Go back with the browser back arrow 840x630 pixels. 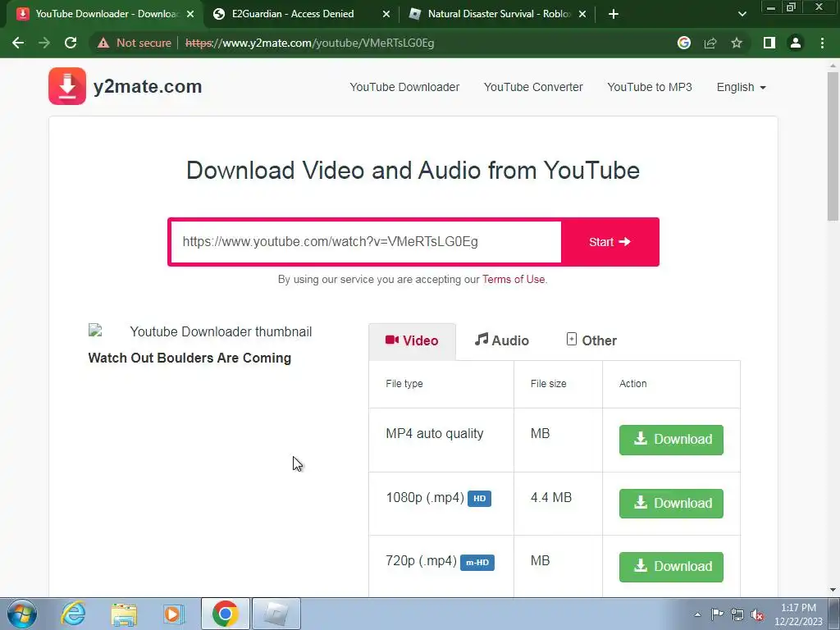point(18,43)
